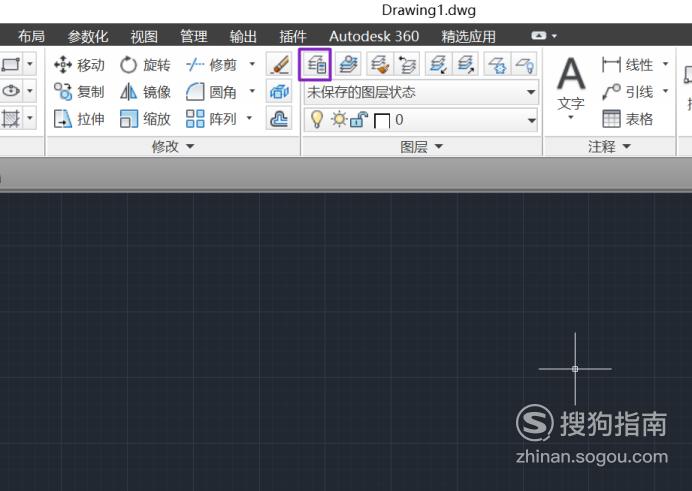692x491 pixels.
Task: Select the Offset tool icon
Action: coord(279,119)
